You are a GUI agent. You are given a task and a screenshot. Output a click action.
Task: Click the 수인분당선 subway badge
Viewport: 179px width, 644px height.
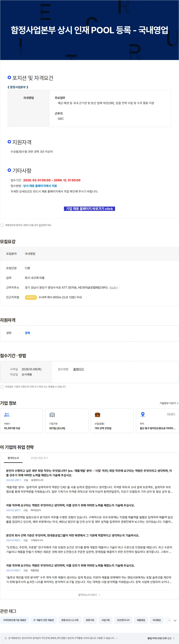pyautogui.click(x=31, y=297)
